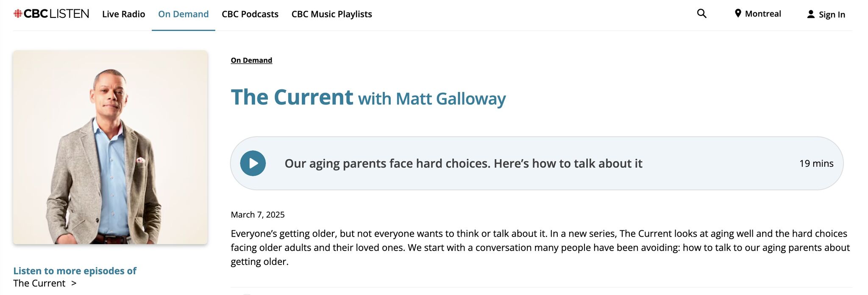The height and width of the screenshot is (295, 868).
Task: Click the user profile silhouette icon
Action: [x=810, y=14]
